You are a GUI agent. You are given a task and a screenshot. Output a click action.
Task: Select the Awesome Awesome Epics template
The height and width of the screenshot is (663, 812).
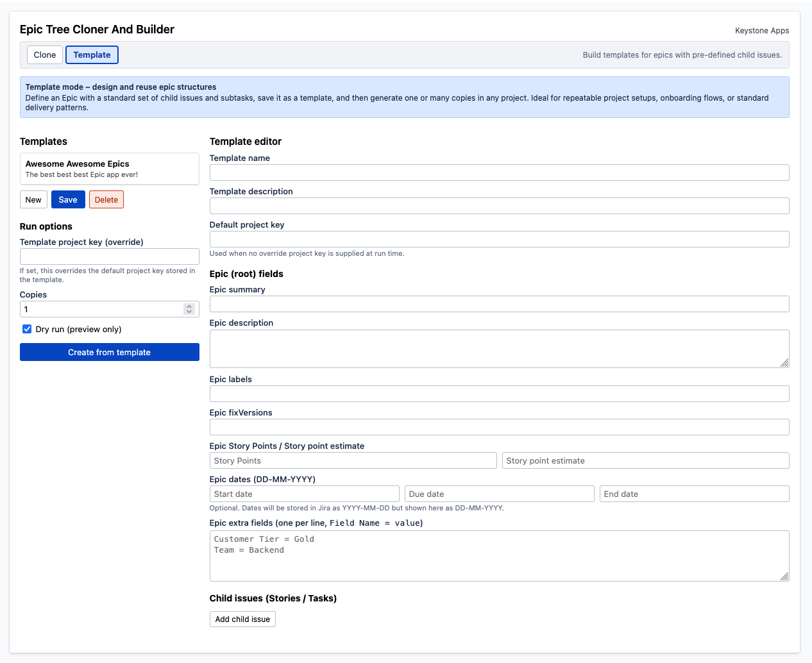109,169
